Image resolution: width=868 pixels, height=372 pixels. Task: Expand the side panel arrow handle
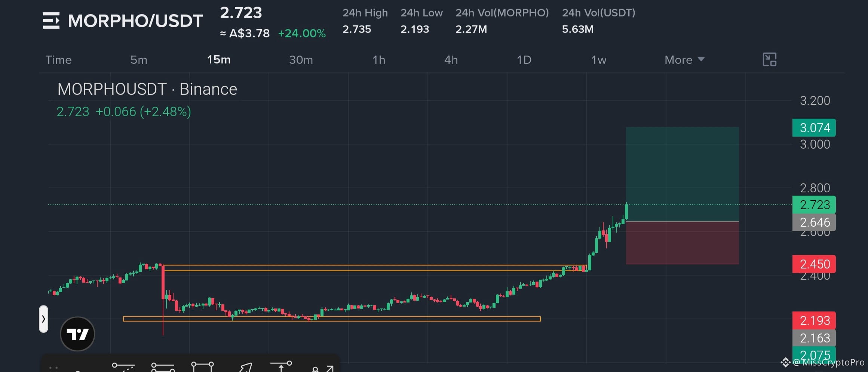tap(43, 319)
